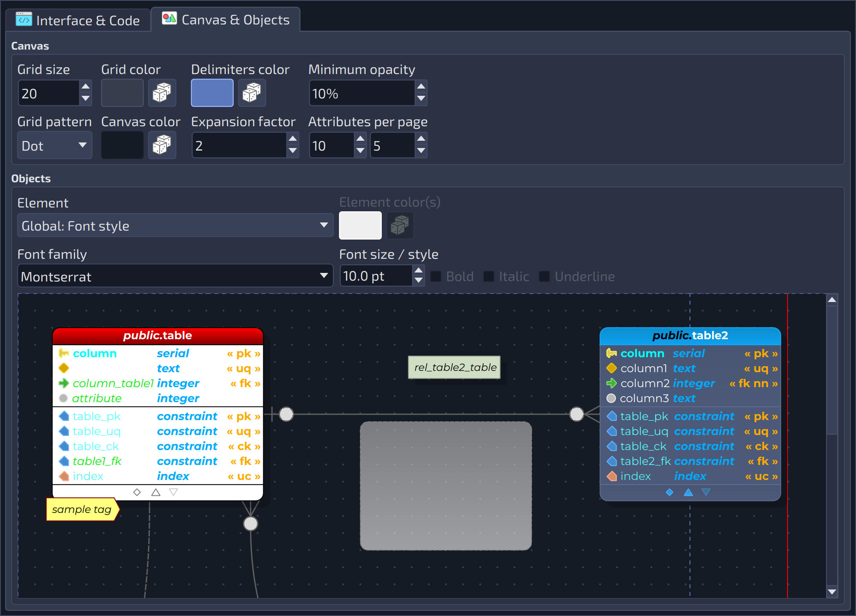Click the Grid color swatch
The image size is (856, 616).
pos(122,93)
